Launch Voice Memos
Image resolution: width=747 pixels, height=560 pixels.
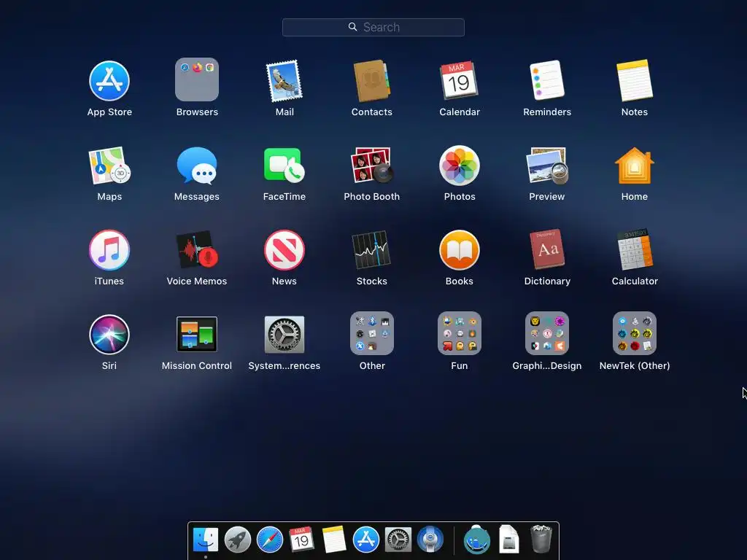click(x=197, y=250)
